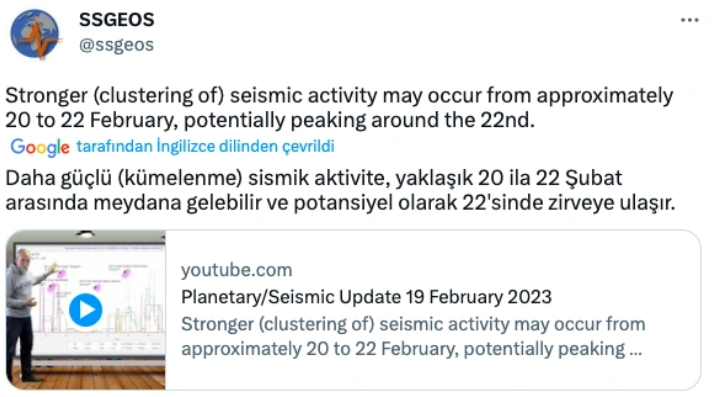Click the youtube.com domain label in card
This screenshot has height=397, width=716.
[237, 270]
